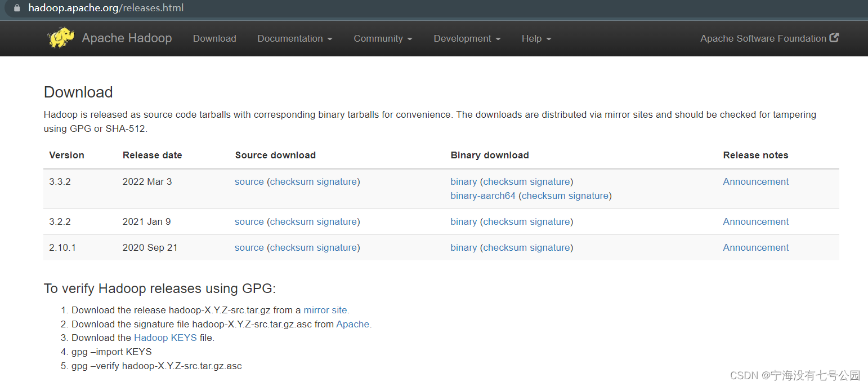Click the Binary download column header
This screenshot has width=868, height=386.
[490, 155]
